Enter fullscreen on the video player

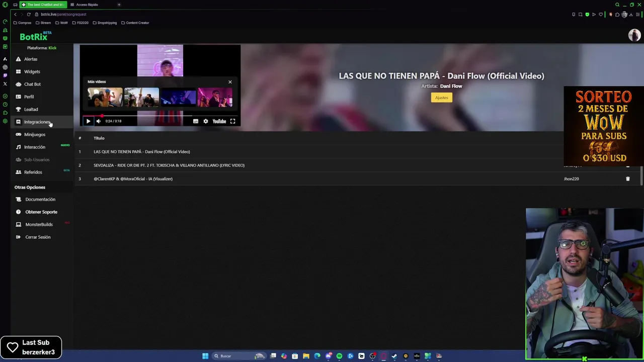coord(232,121)
